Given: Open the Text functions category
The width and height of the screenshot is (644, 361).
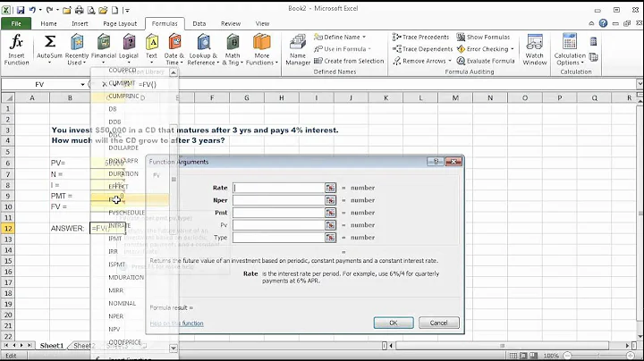Looking at the screenshot, I should point(151,50).
